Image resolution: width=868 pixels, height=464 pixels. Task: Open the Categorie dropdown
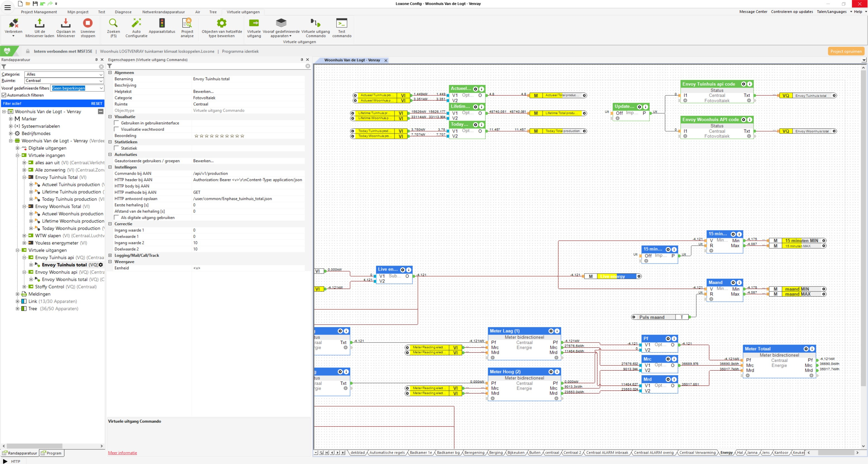64,74
